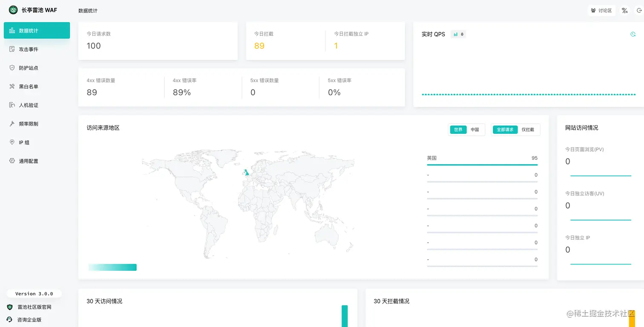Viewport: 644px width, 327px height.
Task: Click the 今日独立 IP label in 网站访问情况
Action: click(578, 238)
